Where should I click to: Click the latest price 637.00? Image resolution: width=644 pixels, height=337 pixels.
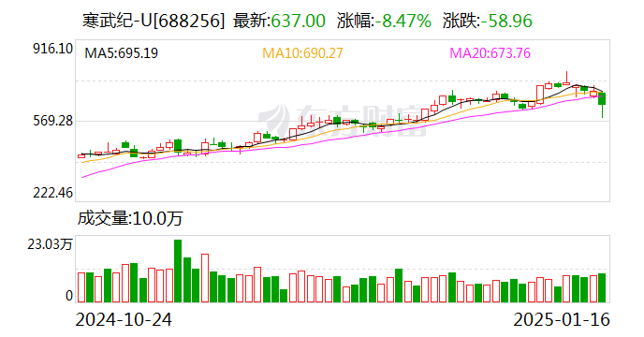pyautogui.click(x=298, y=21)
